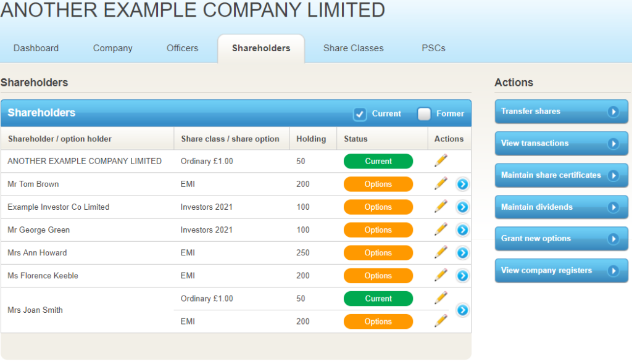Open blue arrow menu for Mr Tom Brown
632x364 pixels.
462,184
